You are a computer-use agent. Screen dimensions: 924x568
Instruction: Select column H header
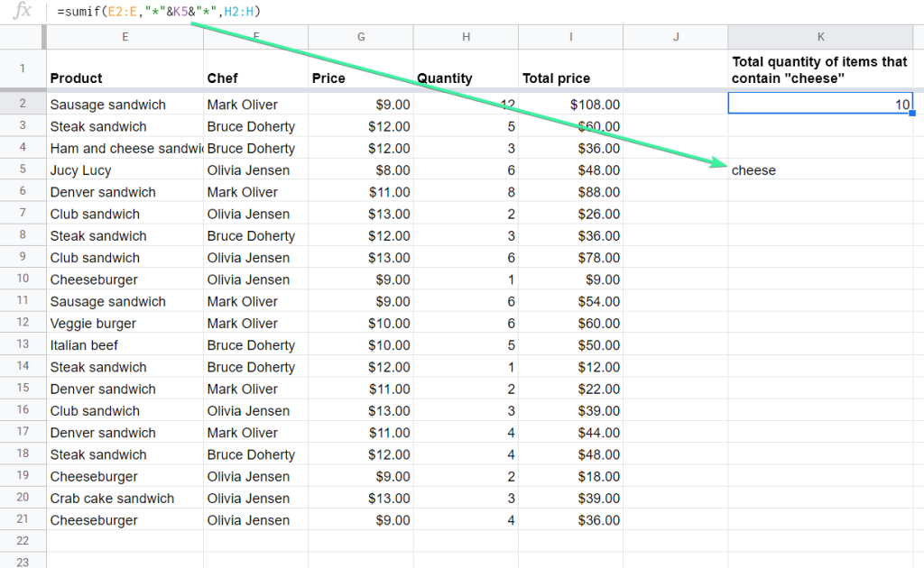pyautogui.click(x=466, y=37)
